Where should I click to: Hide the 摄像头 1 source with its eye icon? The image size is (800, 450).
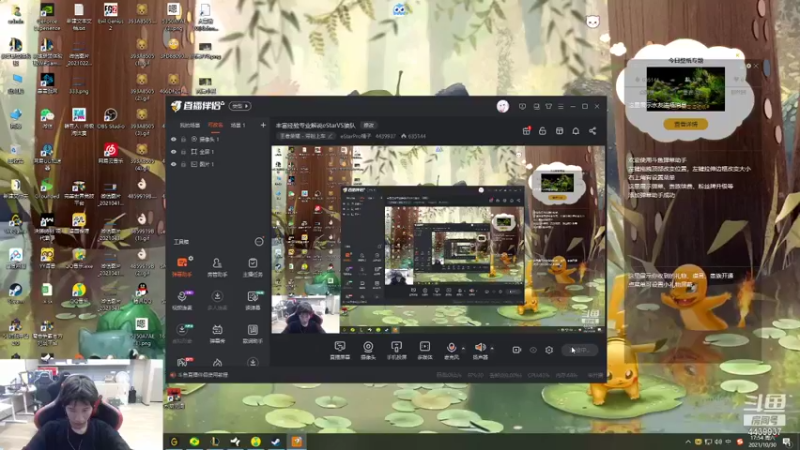pyautogui.click(x=173, y=139)
